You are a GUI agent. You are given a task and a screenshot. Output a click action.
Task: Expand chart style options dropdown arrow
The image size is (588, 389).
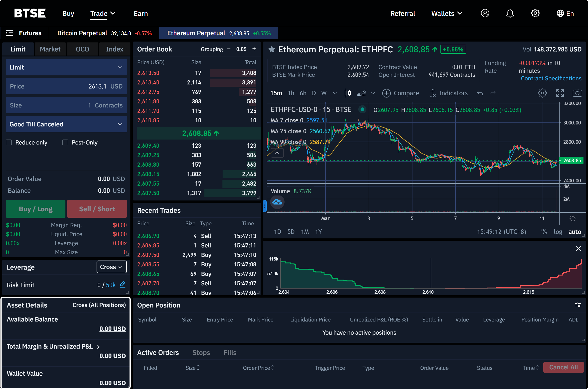point(373,93)
